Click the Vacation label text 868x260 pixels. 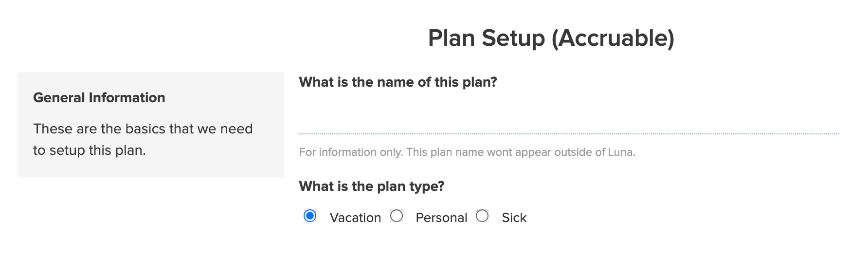pos(355,218)
